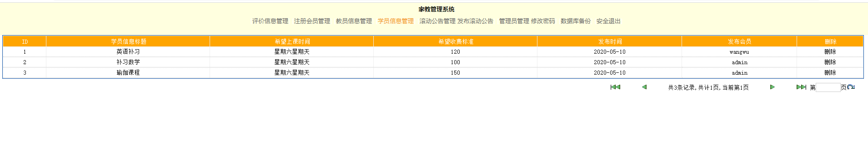Click the date in the 瑜伽课程 row
Screen dimensions: 868x168
point(610,72)
